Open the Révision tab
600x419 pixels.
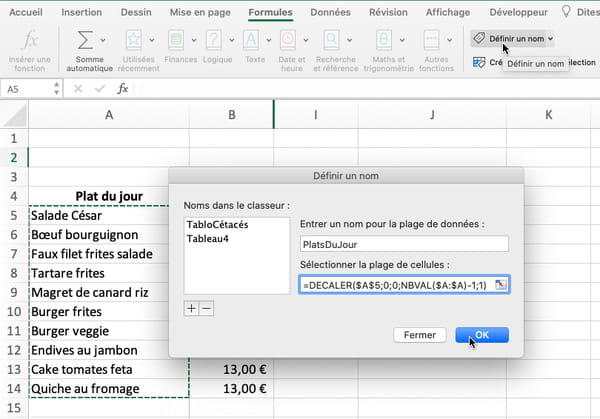tap(388, 12)
